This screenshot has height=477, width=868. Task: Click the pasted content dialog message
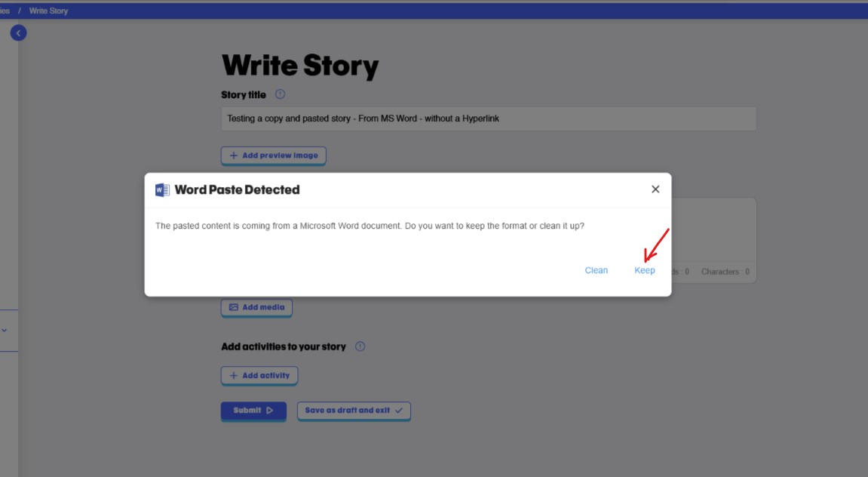click(370, 226)
